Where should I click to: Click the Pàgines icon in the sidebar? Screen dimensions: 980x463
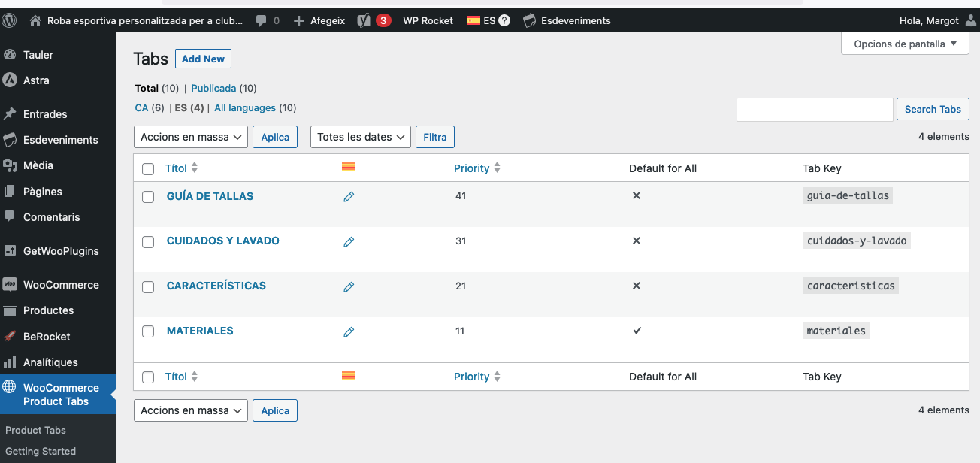point(10,191)
